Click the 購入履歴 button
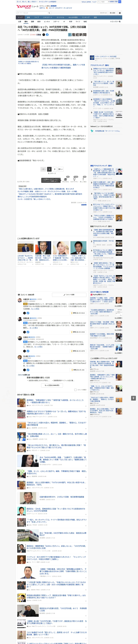 tap(112, 13)
